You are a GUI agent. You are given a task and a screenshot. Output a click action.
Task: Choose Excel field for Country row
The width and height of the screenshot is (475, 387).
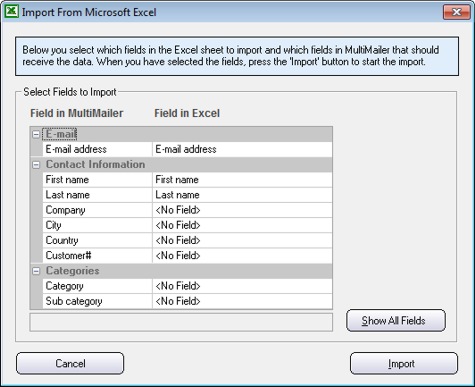242,240
